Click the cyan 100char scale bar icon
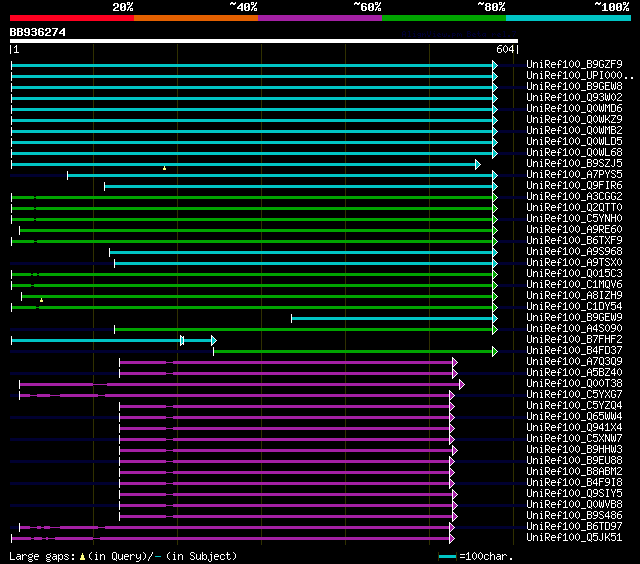Screen dimensions: 640x564 click(x=447, y=556)
